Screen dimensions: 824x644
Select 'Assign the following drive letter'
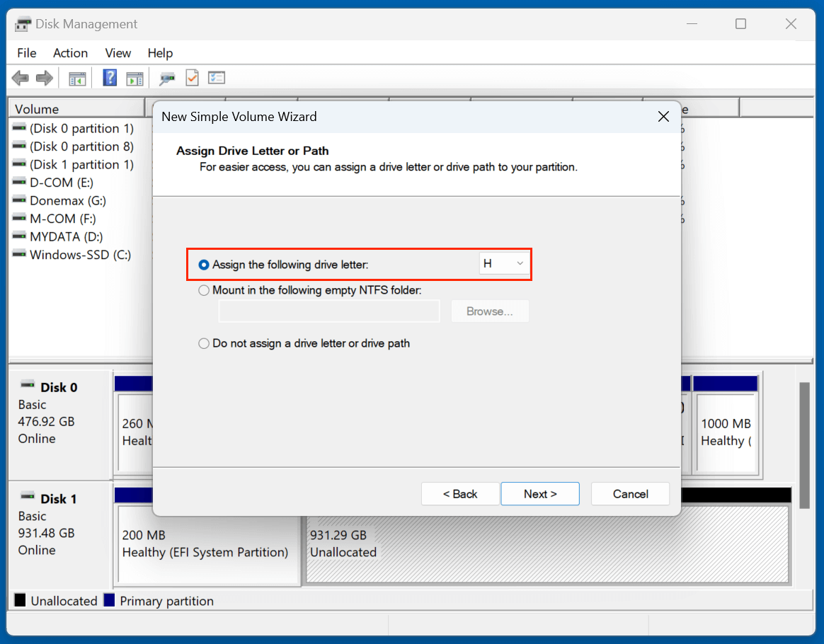pyautogui.click(x=204, y=264)
